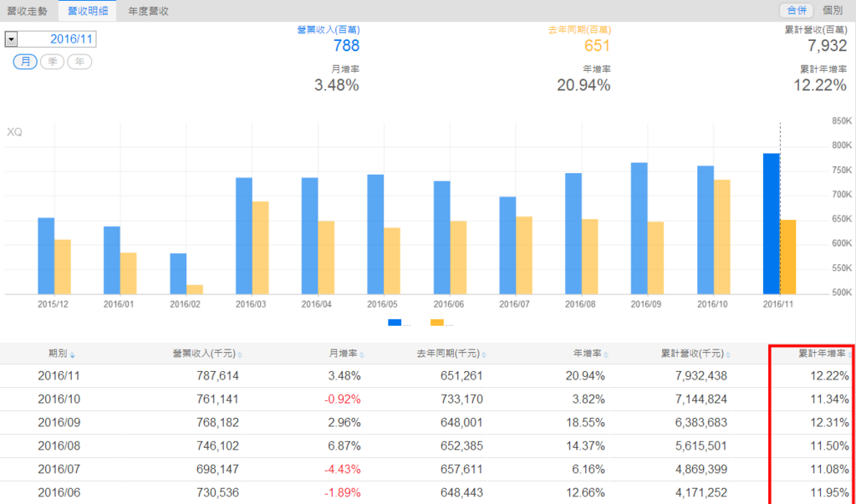Viewport: 856px width, 504px height.
Task: Click the sort icon next to 營業收入(千元)
Action: (x=240, y=355)
